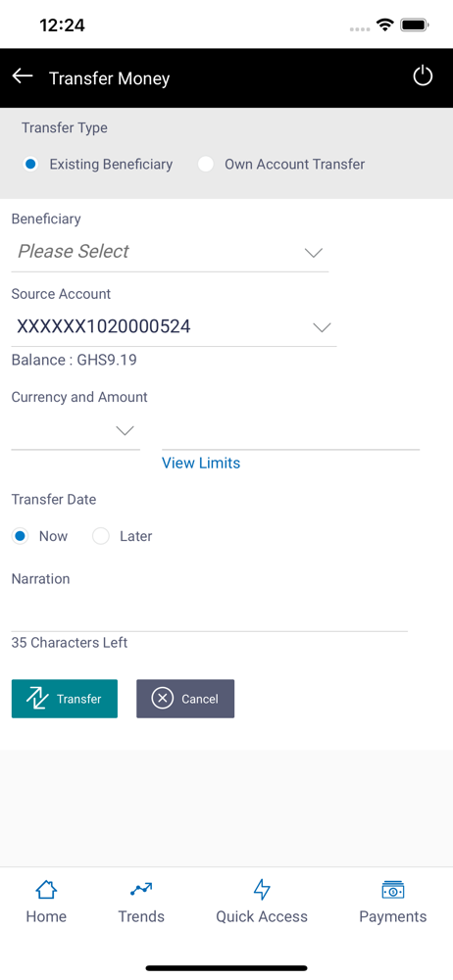Expand the Source Account dropdown
Viewport: 453px width, 980px height.
click(x=174, y=327)
